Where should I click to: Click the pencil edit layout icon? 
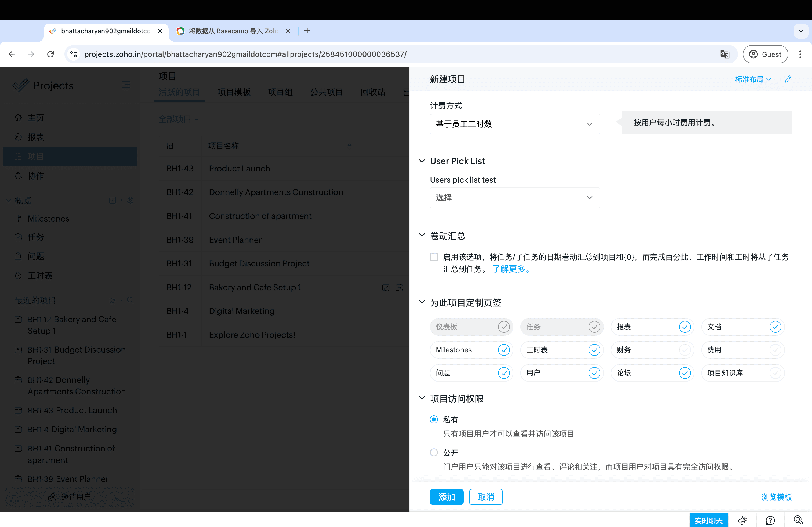pyautogui.click(x=788, y=79)
